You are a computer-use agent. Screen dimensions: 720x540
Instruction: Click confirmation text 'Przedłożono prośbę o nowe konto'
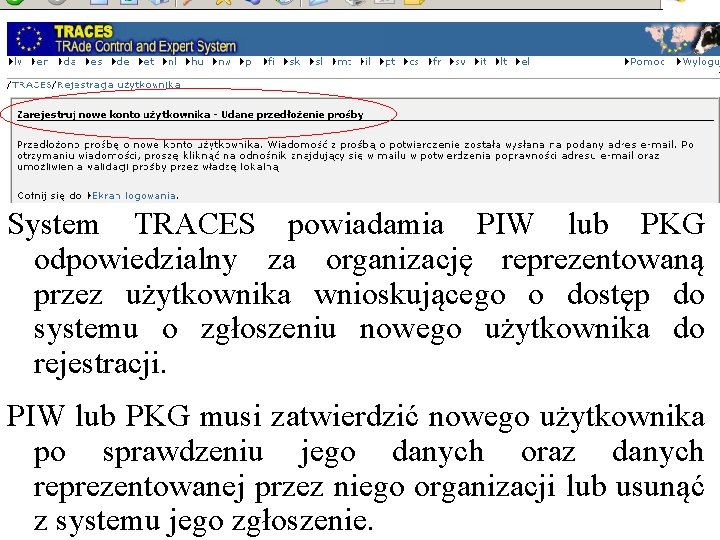(x=141, y=145)
